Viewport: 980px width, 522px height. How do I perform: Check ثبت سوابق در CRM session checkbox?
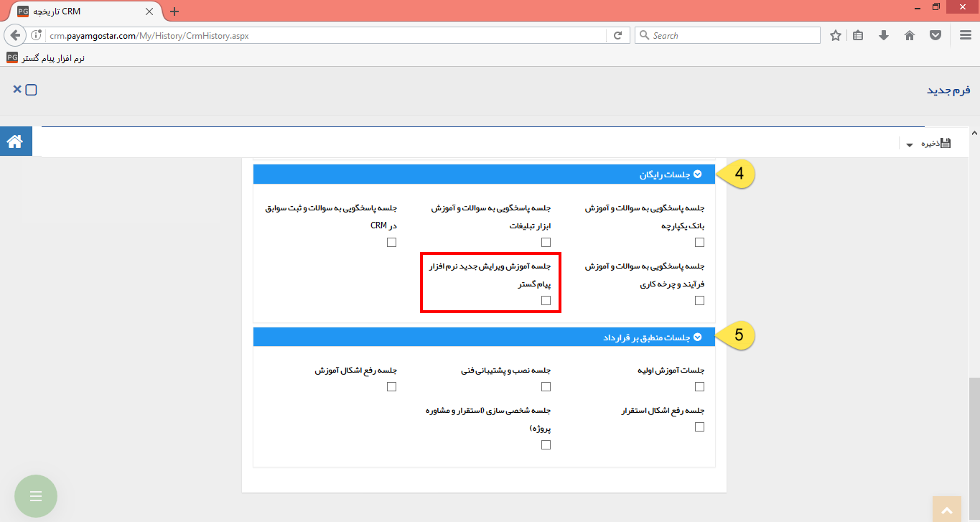coord(391,243)
